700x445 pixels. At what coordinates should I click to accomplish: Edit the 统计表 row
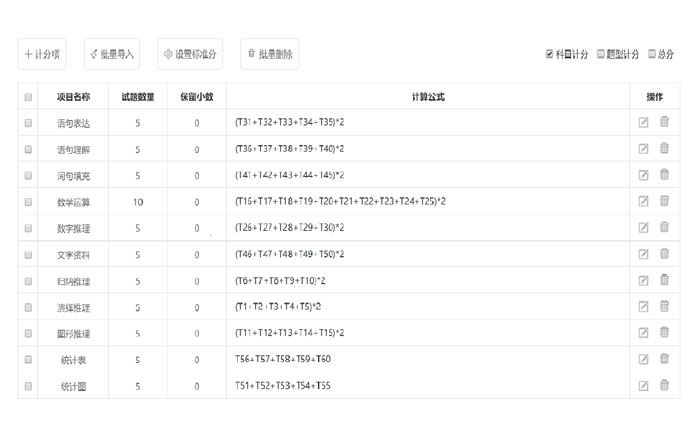click(644, 359)
